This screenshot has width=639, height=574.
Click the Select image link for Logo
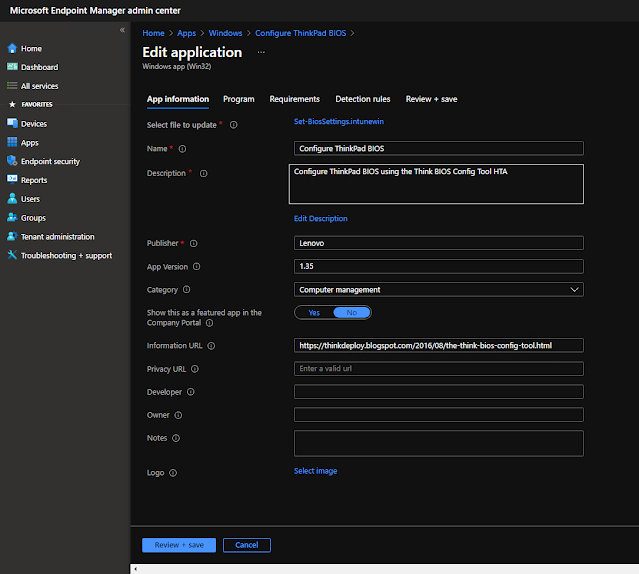[315, 471]
